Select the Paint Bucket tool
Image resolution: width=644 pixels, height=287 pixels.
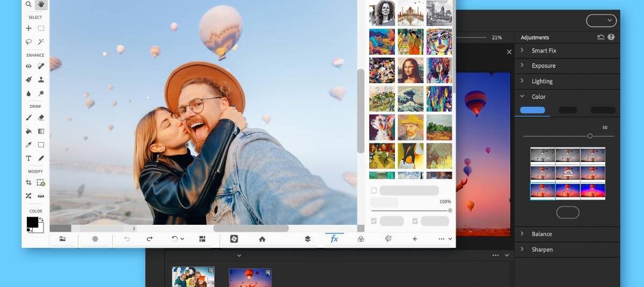tap(29, 131)
